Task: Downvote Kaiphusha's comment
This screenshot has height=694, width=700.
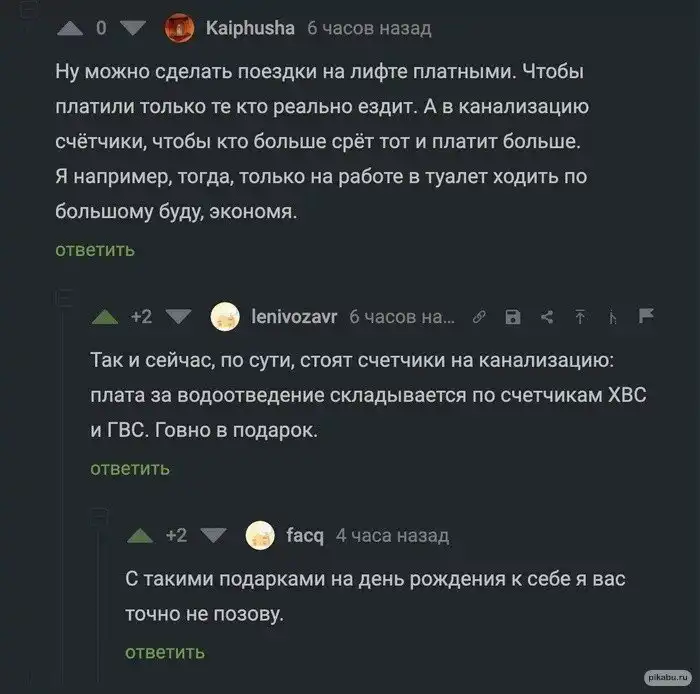Action: (132, 28)
